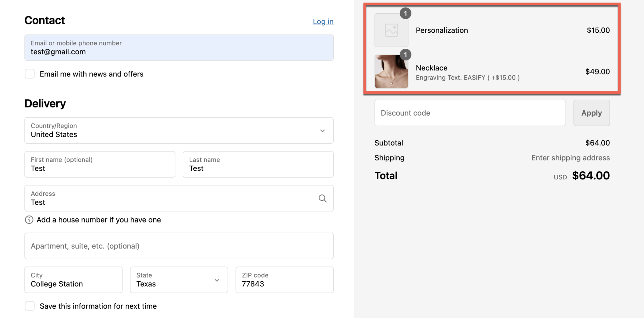
Task: Click the house number info icon
Action: [x=29, y=220]
